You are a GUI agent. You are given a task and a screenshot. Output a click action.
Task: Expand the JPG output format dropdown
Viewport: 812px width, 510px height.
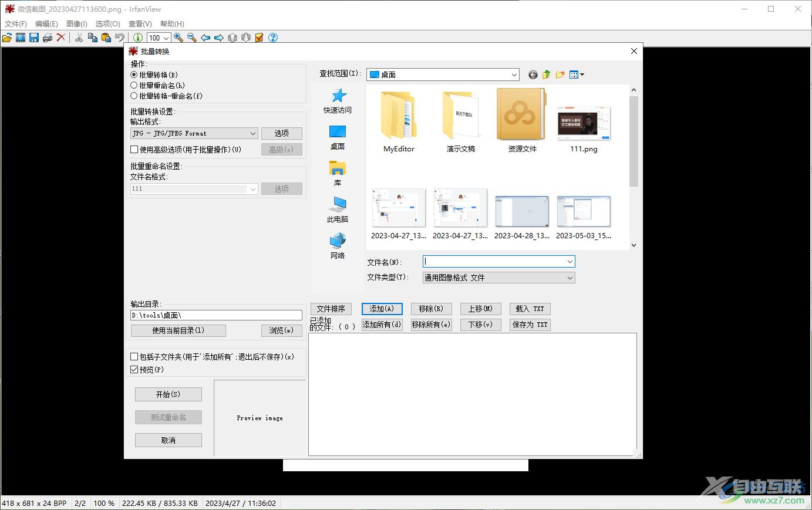(253, 134)
